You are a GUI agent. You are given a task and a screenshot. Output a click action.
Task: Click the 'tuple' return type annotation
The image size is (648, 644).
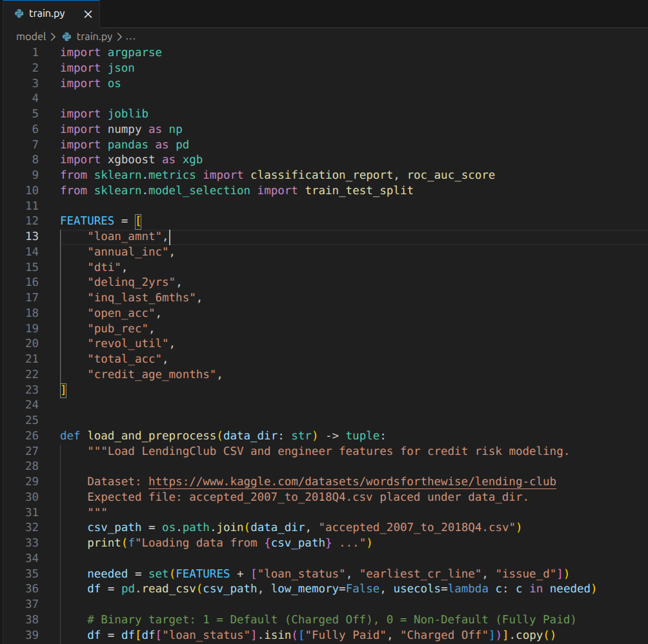(x=363, y=436)
